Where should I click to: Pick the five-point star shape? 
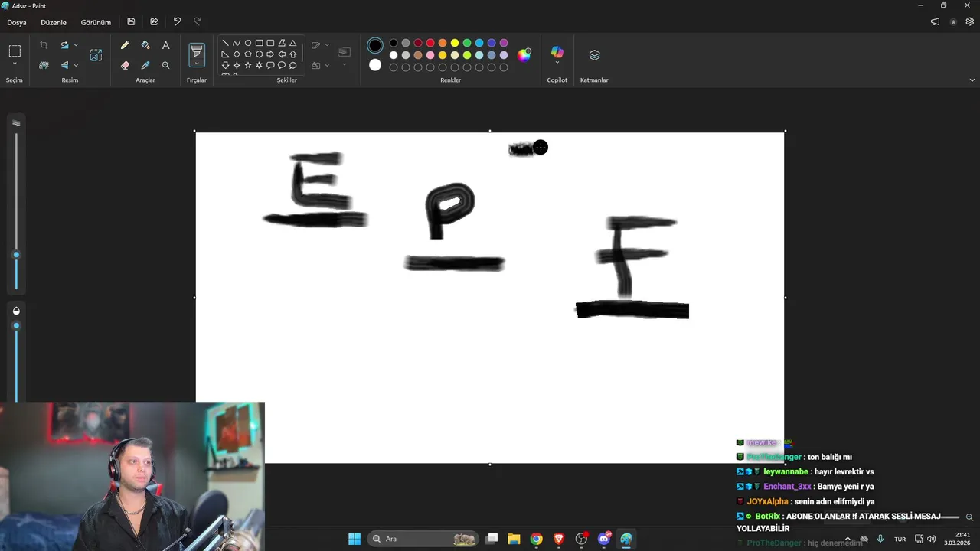(x=248, y=65)
